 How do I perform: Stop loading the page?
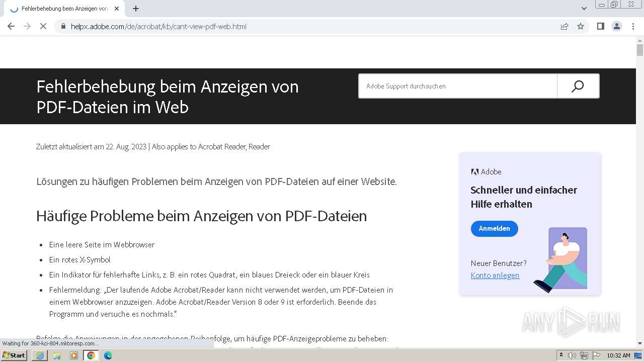pos(43,26)
